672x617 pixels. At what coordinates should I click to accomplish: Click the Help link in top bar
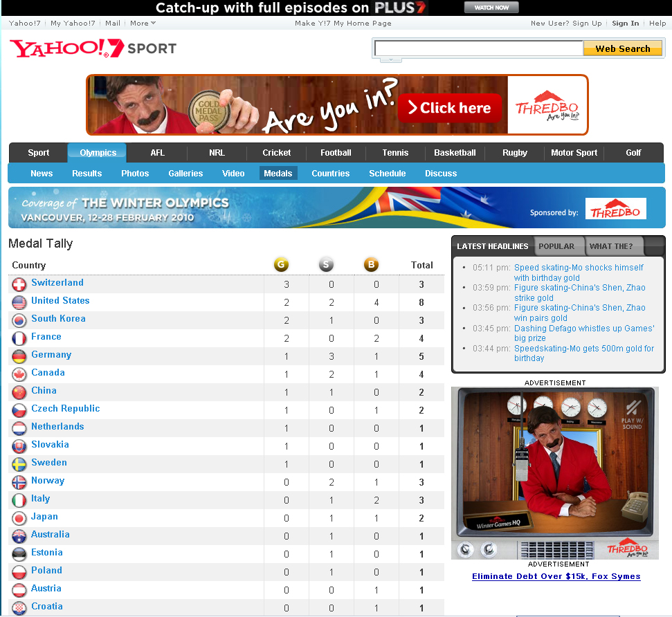click(x=657, y=23)
